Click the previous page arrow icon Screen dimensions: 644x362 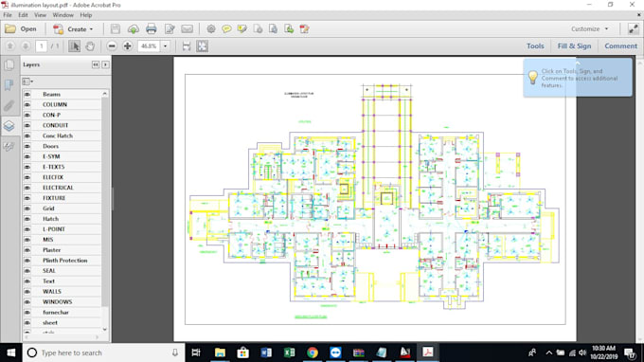coord(10,46)
